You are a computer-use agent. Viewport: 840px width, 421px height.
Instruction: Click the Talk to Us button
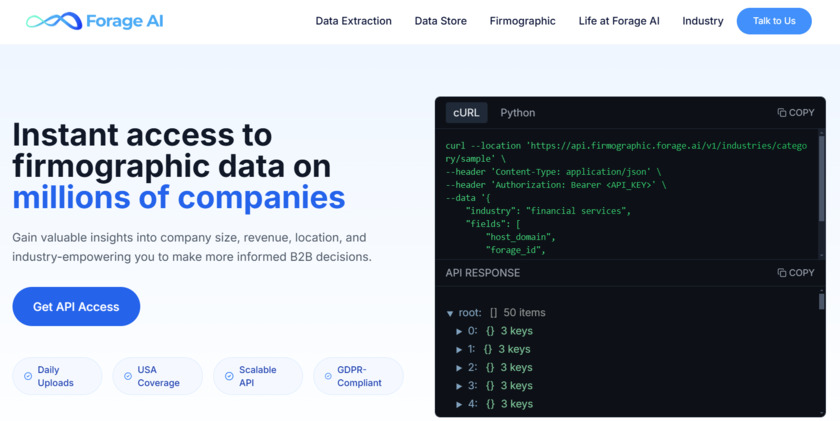(x=774, y=21)
